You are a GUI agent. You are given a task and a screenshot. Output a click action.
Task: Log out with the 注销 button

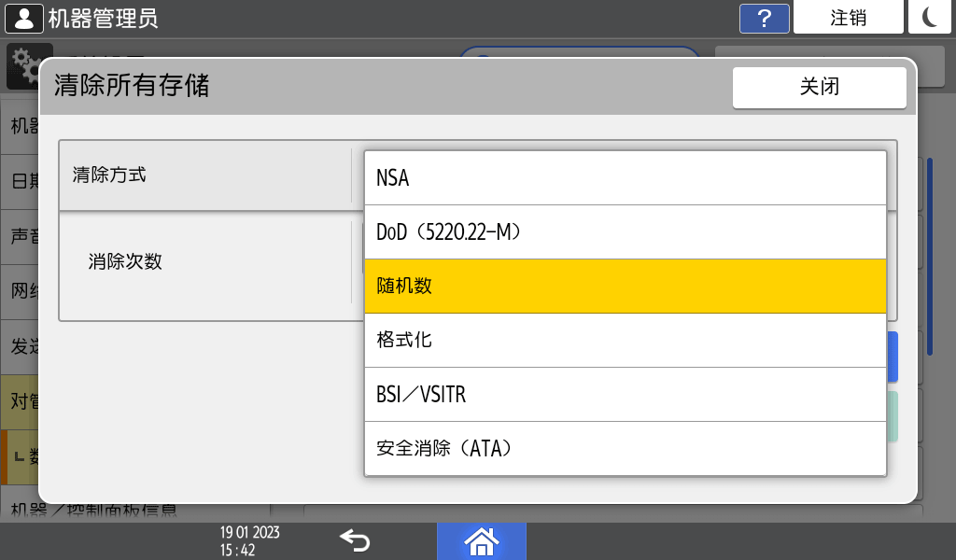pyautogui.click(x=848, y=18)
